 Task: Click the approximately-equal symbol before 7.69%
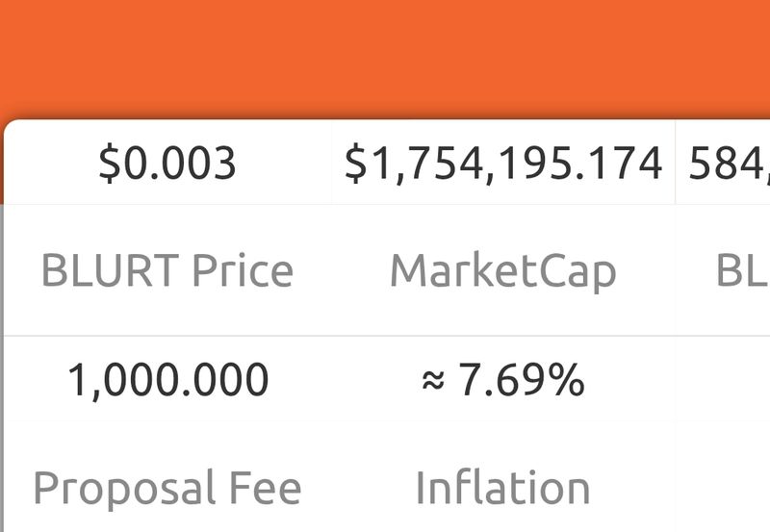click(x=433, y=383)
